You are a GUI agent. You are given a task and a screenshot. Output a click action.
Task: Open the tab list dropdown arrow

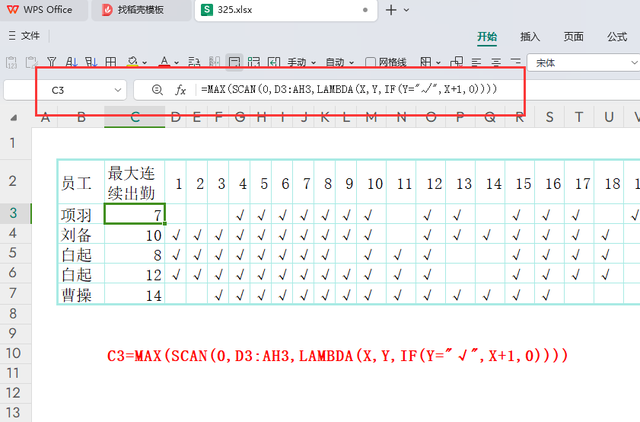[406, 10]
